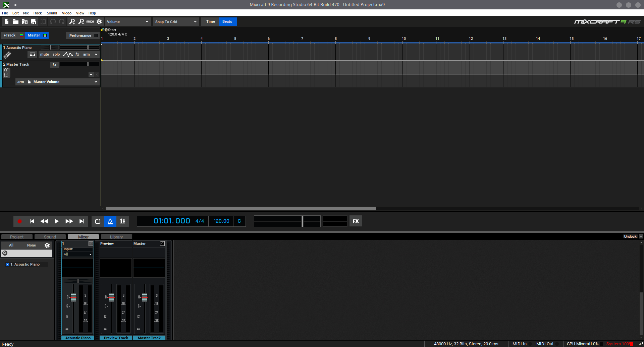Add an automation lane with plus button
Screen dimensions: 644x347
pyautogui.click(x=91, y=74)
